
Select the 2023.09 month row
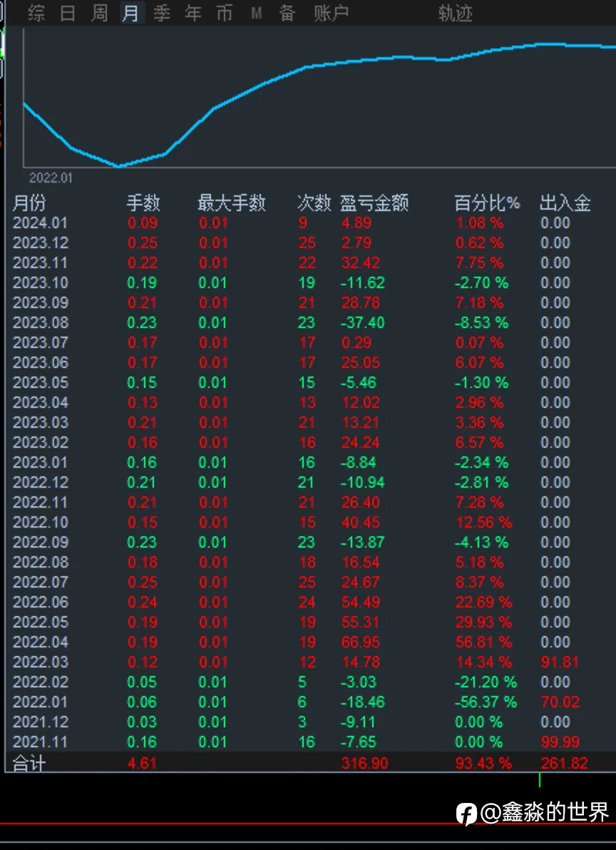click(310, 302)
